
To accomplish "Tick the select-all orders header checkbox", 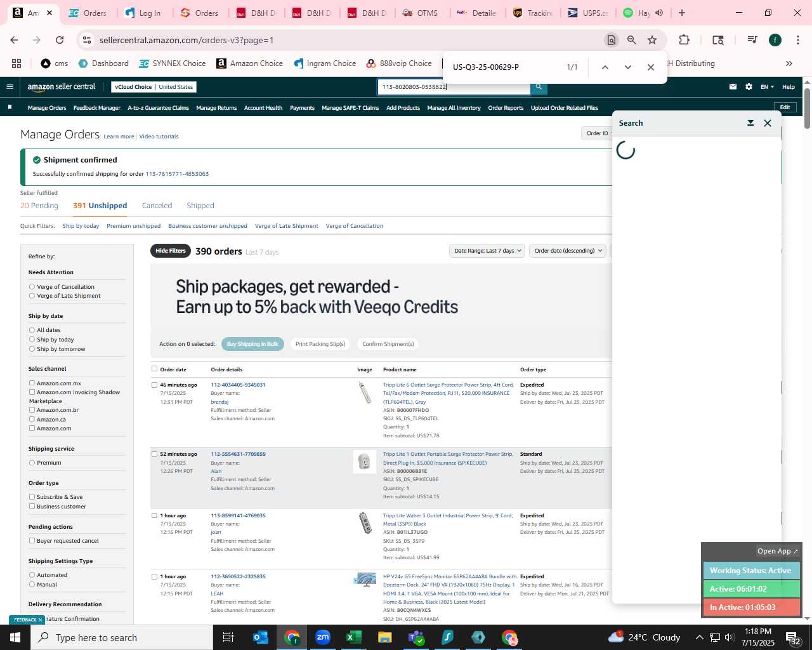I will click(154, 369).
